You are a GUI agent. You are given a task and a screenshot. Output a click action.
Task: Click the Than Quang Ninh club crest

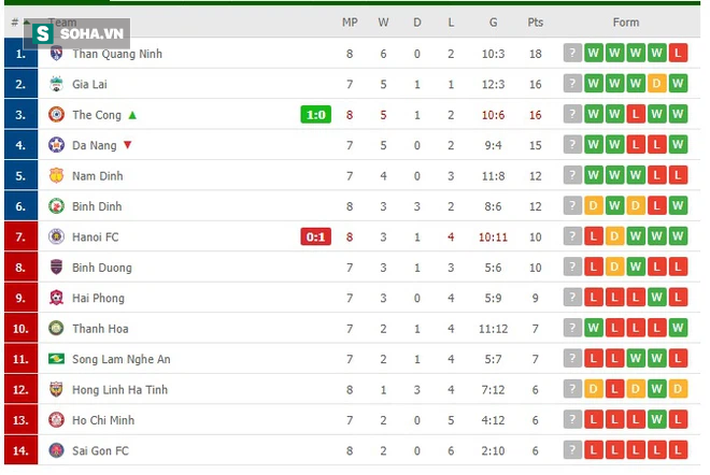point(56,53)
